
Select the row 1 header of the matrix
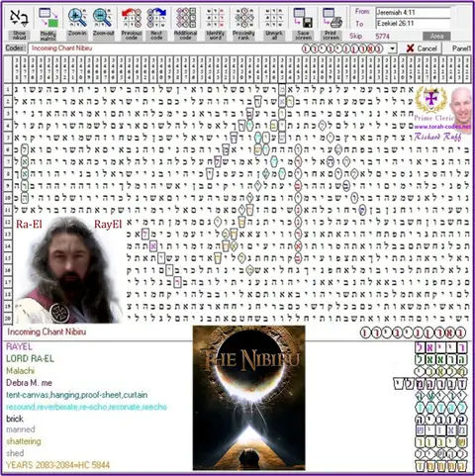pos(8,89)
